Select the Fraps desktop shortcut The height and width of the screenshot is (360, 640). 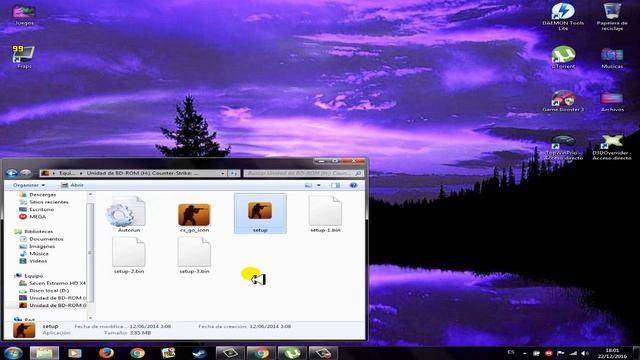click(x=24, y=57)
